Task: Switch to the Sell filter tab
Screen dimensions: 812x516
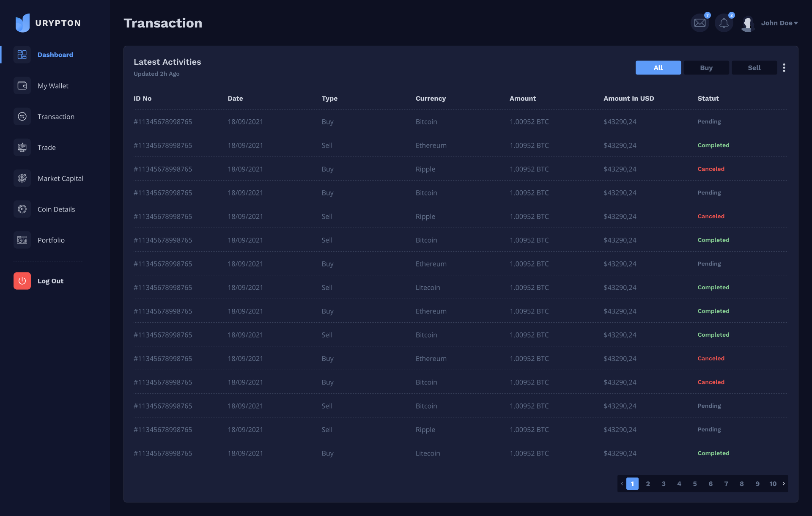Action: (x=754, y=68)
